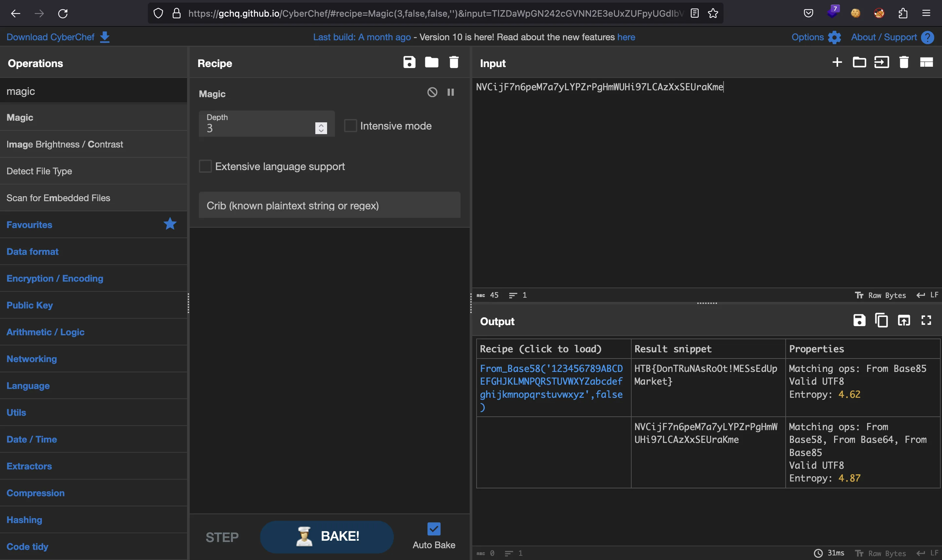The height and width of the screenshot is (560, 942).
Task: Click the Pocket save icon
Action: (x=808, y=13)
